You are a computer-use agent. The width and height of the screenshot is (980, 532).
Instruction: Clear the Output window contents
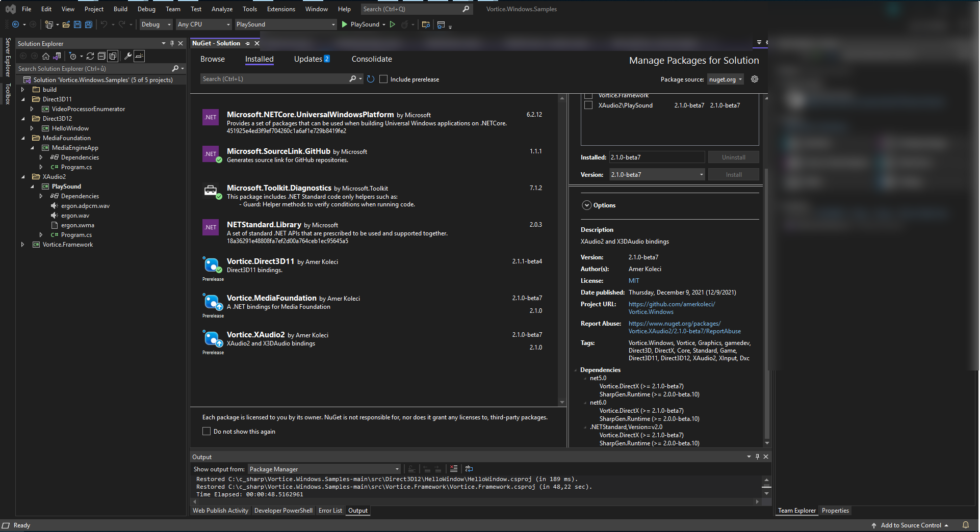[x=453, y=469]
